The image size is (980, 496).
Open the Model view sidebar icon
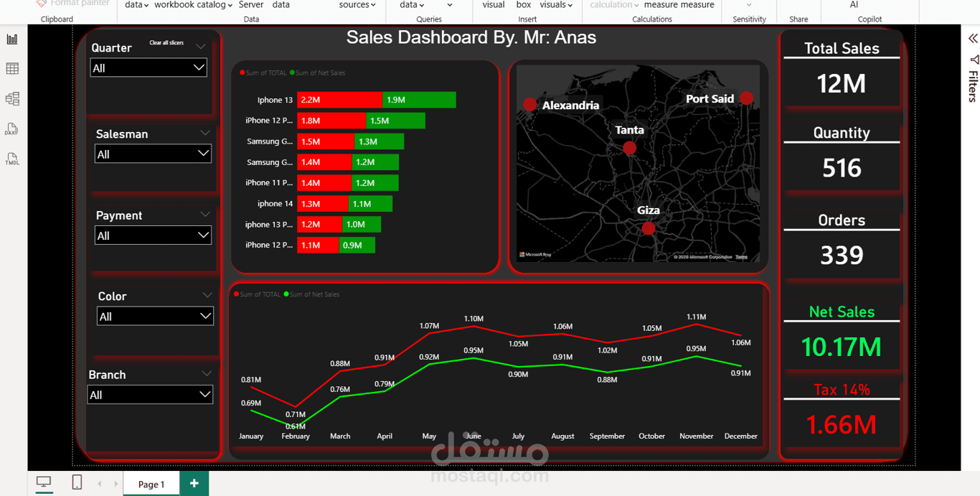tap(12, 99)
